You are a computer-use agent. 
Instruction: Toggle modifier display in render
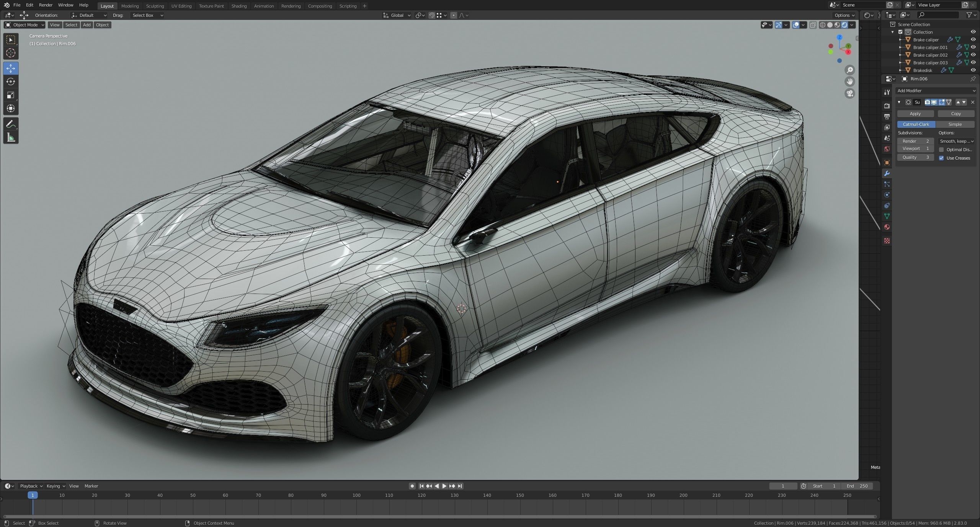tap(928, 102)
